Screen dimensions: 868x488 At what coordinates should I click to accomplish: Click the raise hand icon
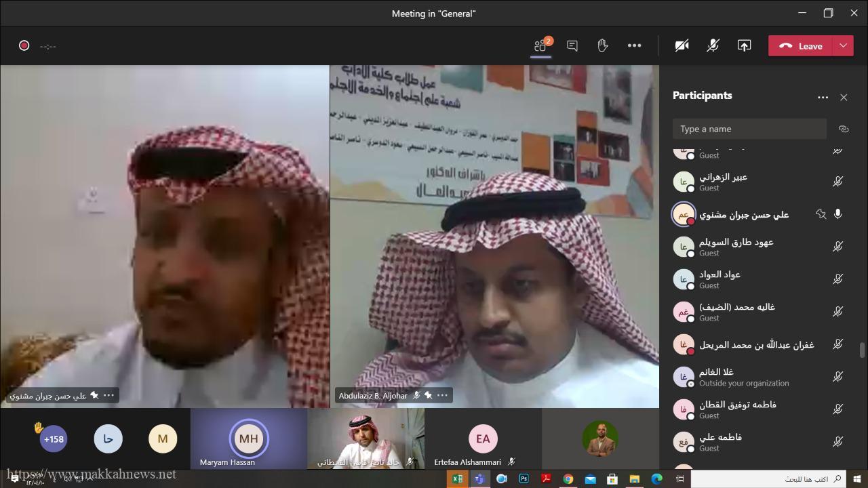(x=602, y=45)
